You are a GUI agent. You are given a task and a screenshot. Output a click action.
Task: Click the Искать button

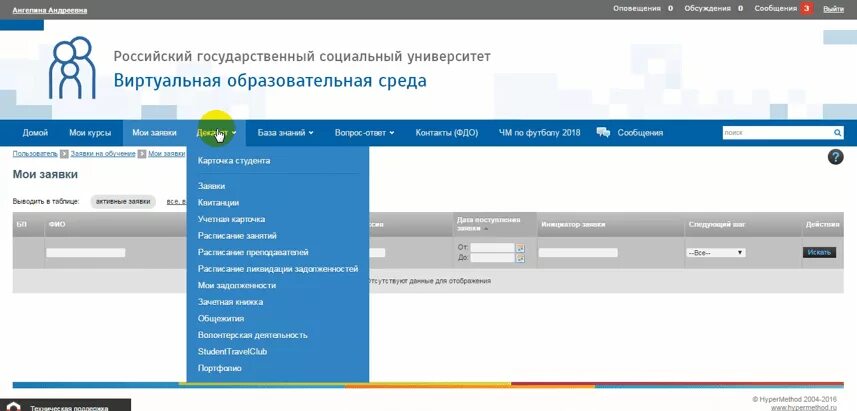click(819, 253)
